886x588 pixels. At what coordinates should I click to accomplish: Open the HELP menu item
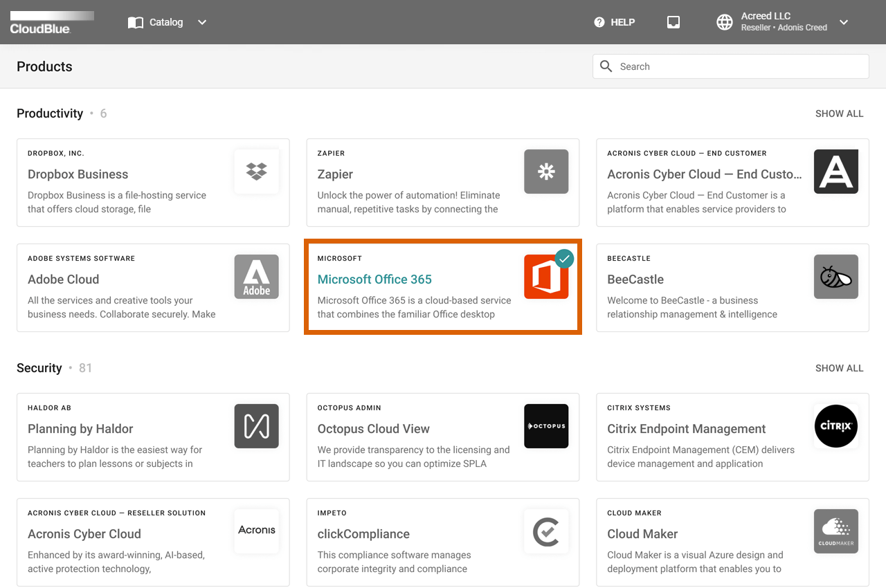622,21
